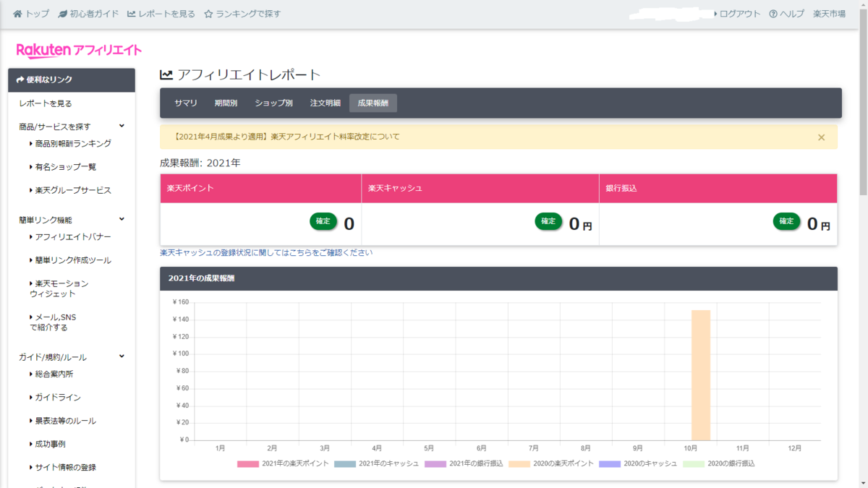Open 簡単リンク作成ツール in sidebar

[73, 260]
